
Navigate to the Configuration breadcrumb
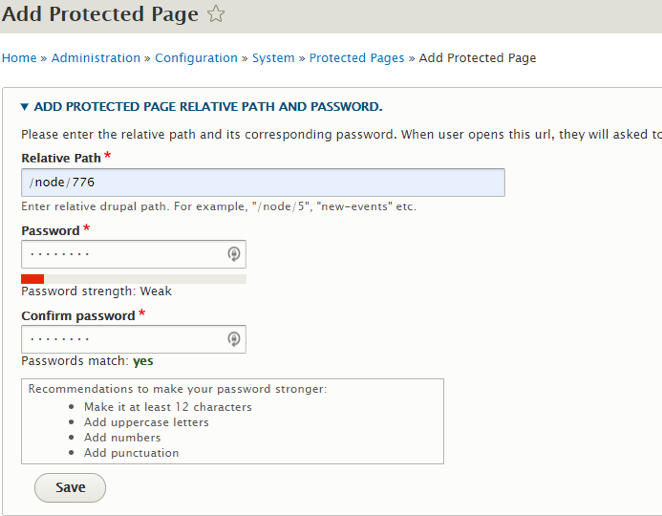(x=196, y=58)
